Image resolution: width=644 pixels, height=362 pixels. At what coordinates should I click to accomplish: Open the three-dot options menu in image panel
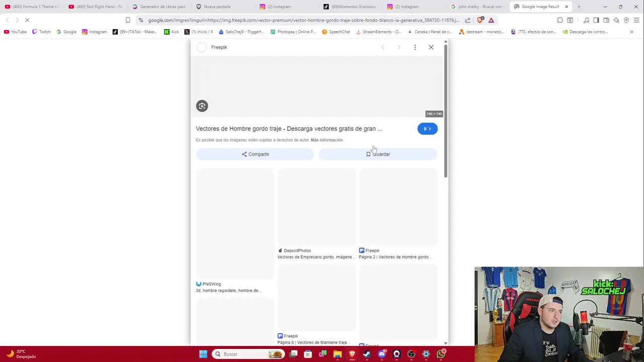415,47
